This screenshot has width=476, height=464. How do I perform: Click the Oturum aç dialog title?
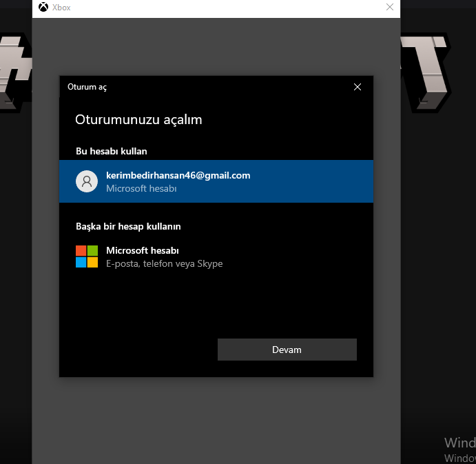click(x=87, y=87)
